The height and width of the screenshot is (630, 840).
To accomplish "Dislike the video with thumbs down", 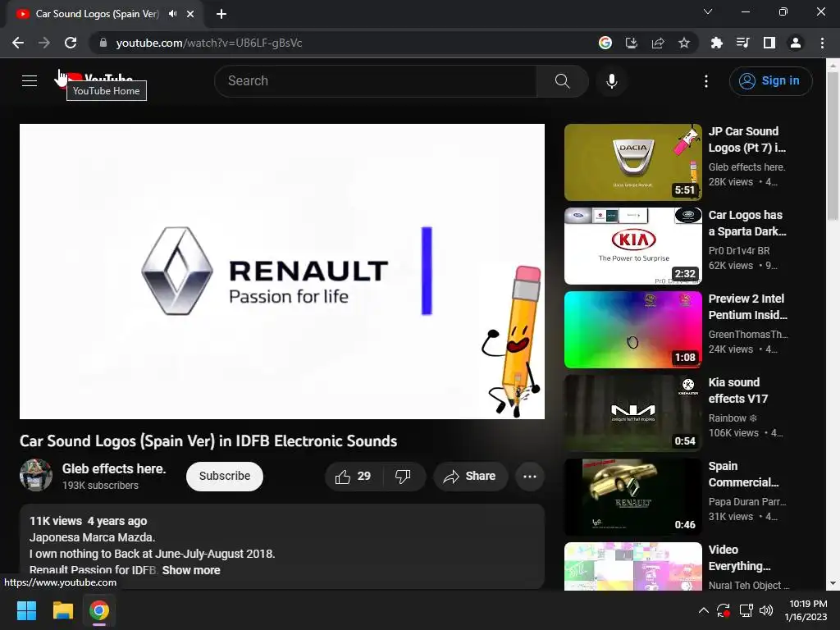I will (x=403, y=477).
